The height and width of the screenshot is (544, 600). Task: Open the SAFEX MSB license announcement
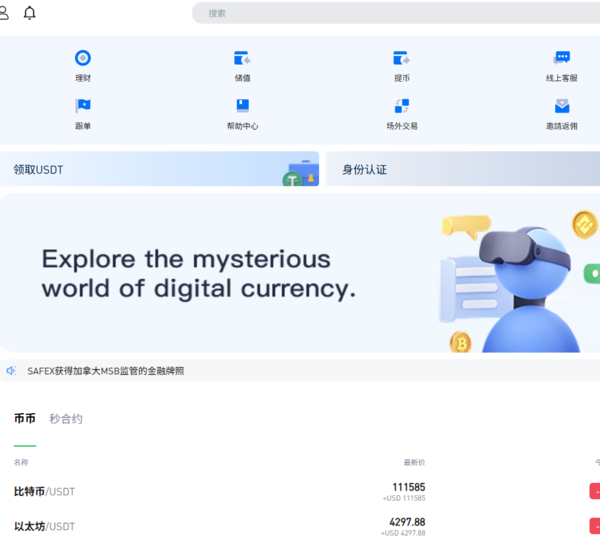tap(106, 371)
